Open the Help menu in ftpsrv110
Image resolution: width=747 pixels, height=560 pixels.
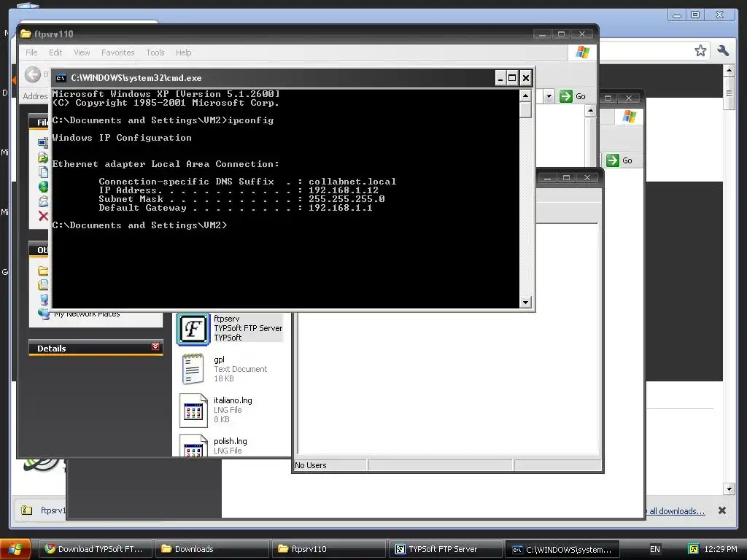pyautogui.click(x=183, y=52)
